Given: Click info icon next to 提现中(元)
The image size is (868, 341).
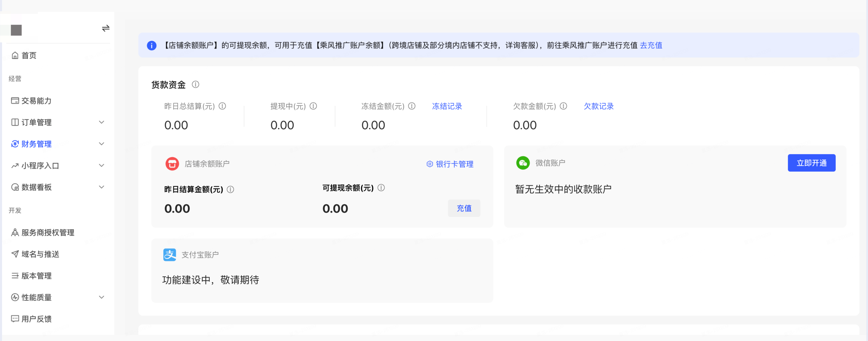Looking at the screenshot, I should coord(313,106).
